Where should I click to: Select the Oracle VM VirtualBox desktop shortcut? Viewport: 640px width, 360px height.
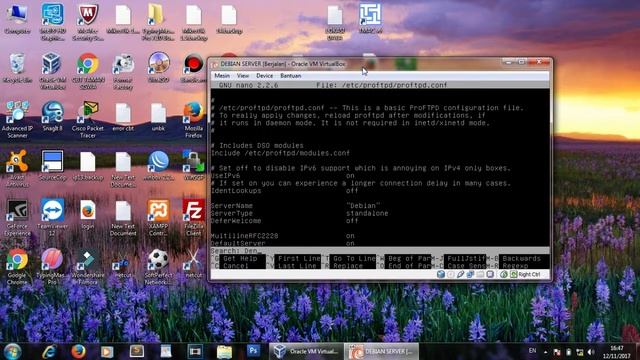point(52,71)
